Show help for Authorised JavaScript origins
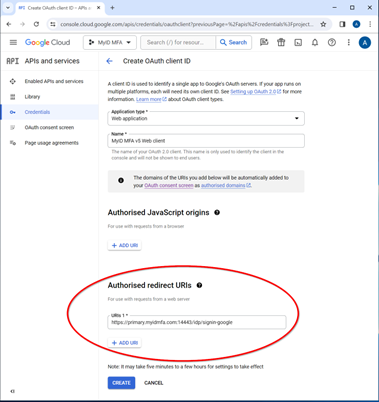Viewport: 379px width, 402px height. pos(217,213)
